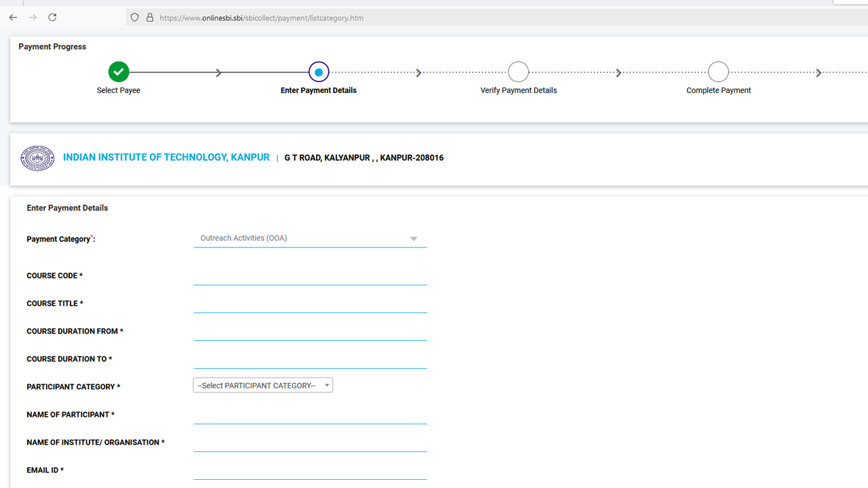This screenshot has height=488, width=868.
Task: Select the Enter Payment Details filled step indicator
Action: [319, 71]
